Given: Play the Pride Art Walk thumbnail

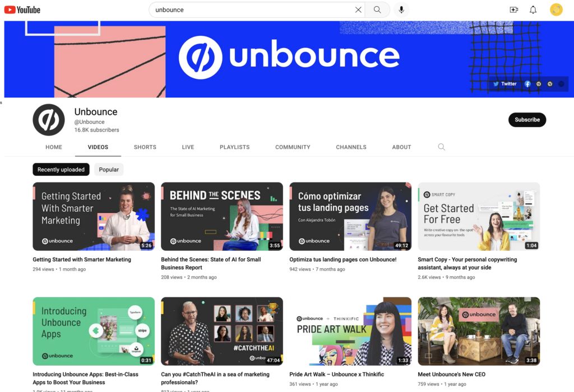Looking at the screenshot, I should point(350,332).
